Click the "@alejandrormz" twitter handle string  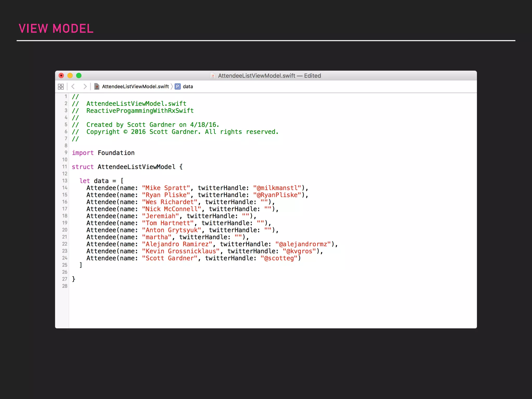point(303,244)
